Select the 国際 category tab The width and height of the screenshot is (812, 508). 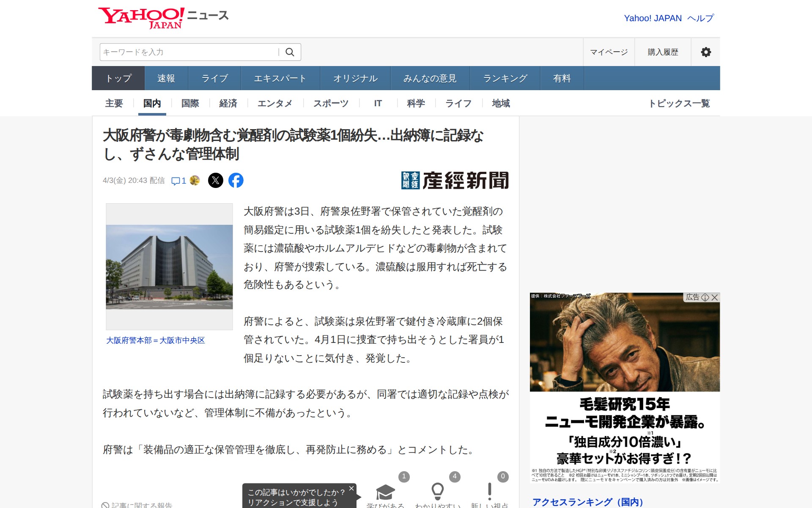pyautogui.click(x=190, y=103)
